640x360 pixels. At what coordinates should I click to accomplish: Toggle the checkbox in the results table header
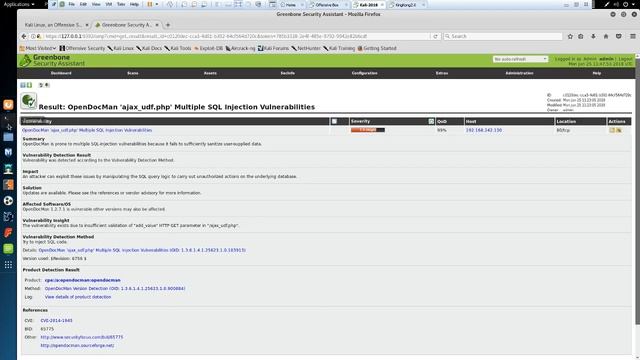tap(334, 121)
